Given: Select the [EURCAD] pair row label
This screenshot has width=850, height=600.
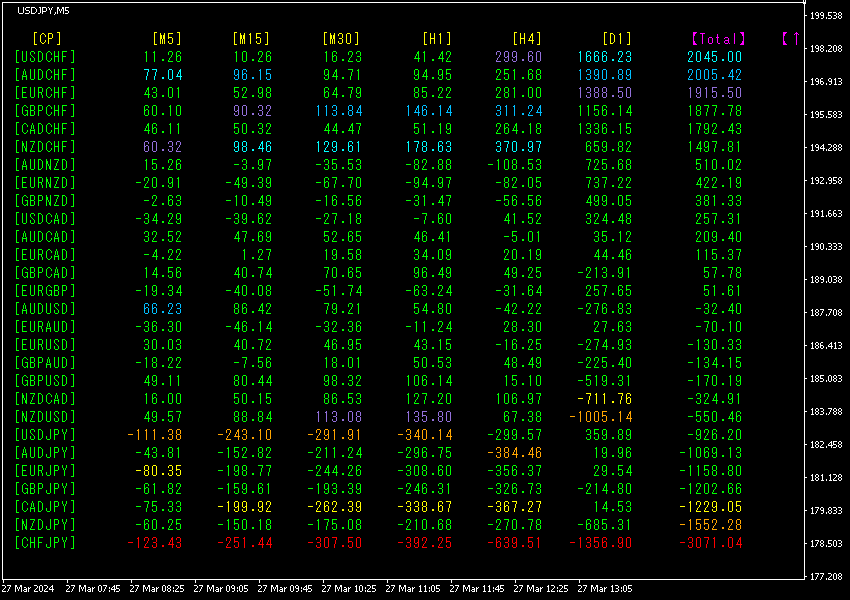Looking at the screenshot, I should [45, 255].
